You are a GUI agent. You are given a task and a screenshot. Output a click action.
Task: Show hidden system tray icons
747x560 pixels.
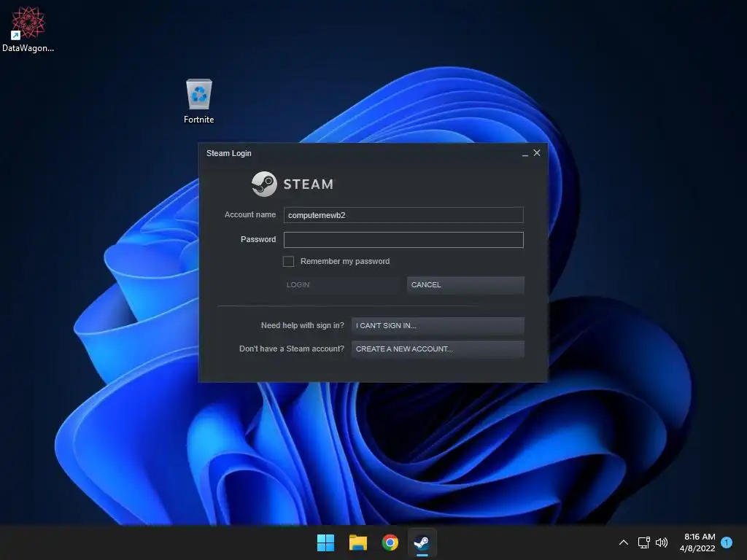623,542
